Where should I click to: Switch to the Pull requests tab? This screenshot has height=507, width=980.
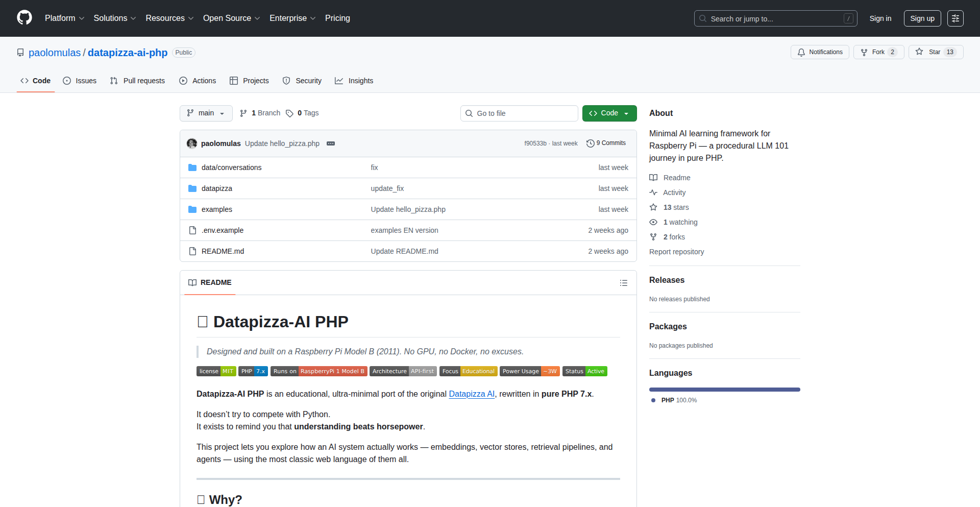pyautogui.click(x=137, y=81)
